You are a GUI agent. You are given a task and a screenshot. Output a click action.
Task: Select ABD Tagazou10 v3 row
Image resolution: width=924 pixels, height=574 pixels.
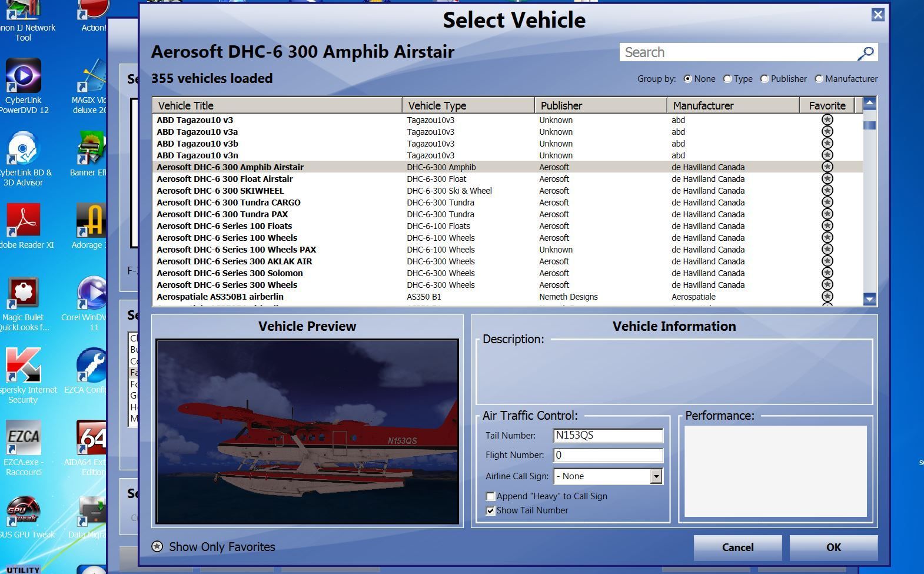coord(507,120)
